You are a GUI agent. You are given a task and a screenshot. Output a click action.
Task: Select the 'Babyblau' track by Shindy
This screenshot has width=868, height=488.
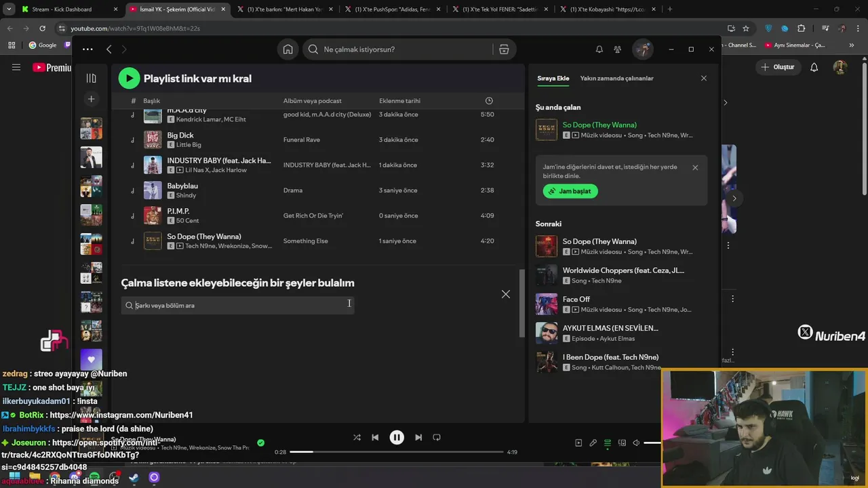[x=318, y=190]
